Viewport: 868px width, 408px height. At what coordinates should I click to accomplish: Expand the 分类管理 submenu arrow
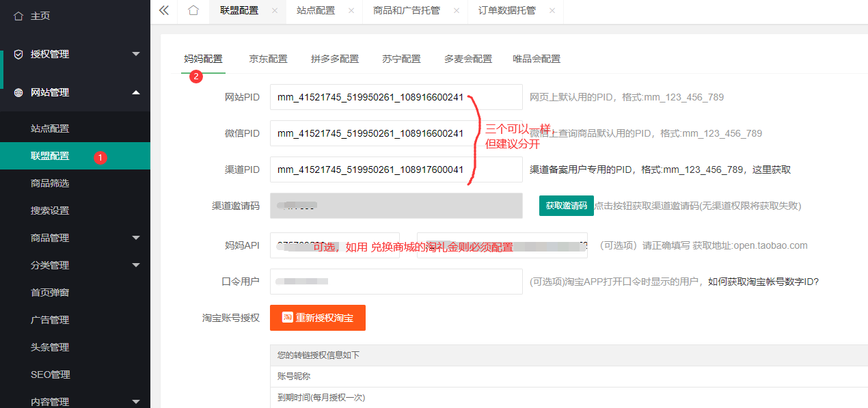[x=136, y=265]
